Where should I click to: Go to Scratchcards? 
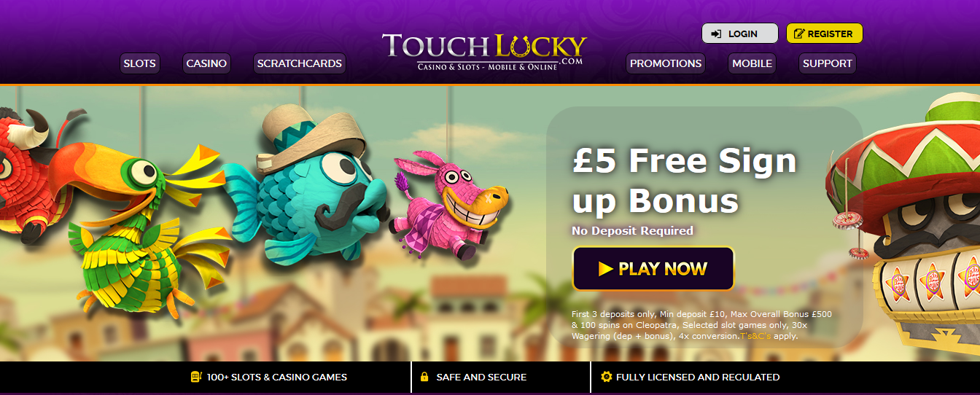[300, 63]
